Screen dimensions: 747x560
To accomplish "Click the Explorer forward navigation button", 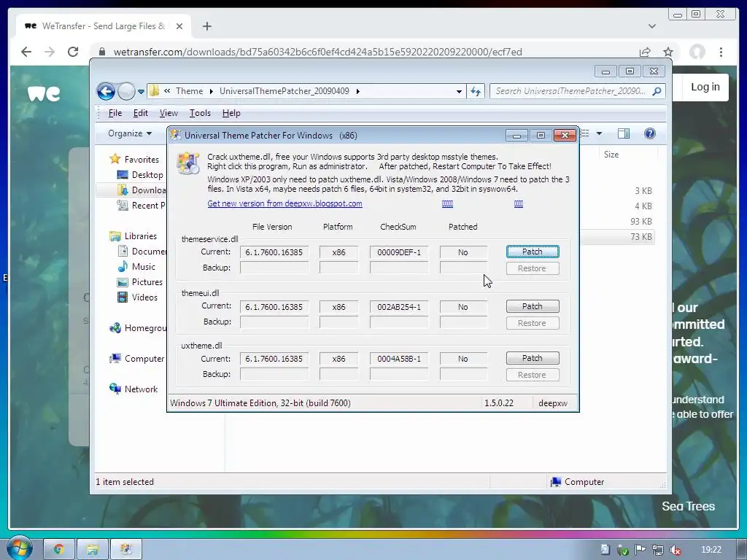I will click(x=126, y=91).
